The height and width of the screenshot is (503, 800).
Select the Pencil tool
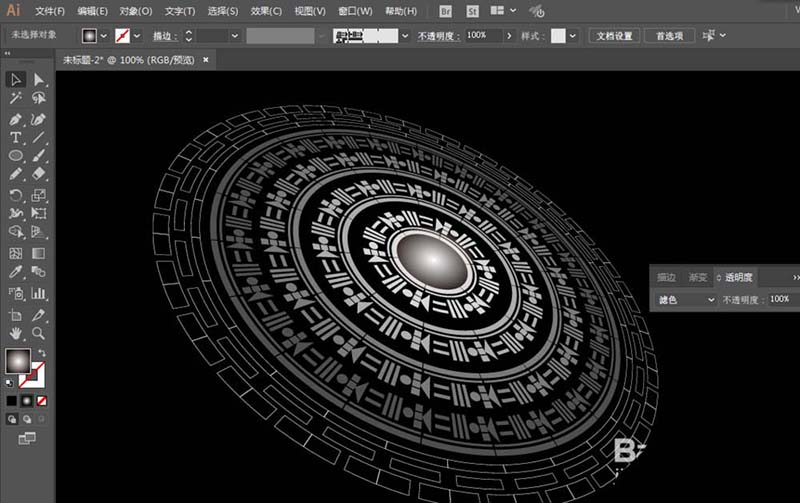click(16, 174)
